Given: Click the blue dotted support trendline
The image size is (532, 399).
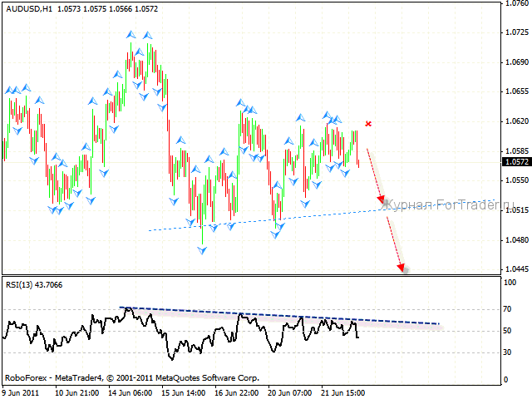Looking at the screenshot, I should coord(322,215).
